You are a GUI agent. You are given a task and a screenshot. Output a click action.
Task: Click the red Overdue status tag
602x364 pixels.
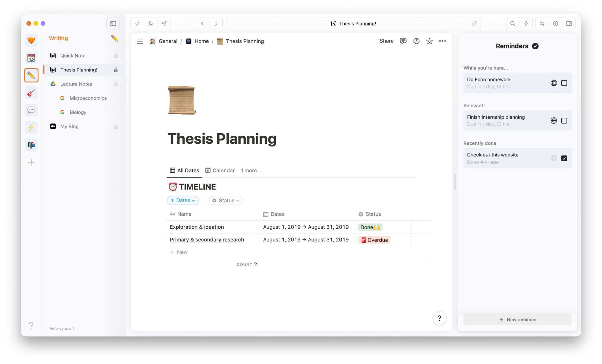[x=374, y=240]
